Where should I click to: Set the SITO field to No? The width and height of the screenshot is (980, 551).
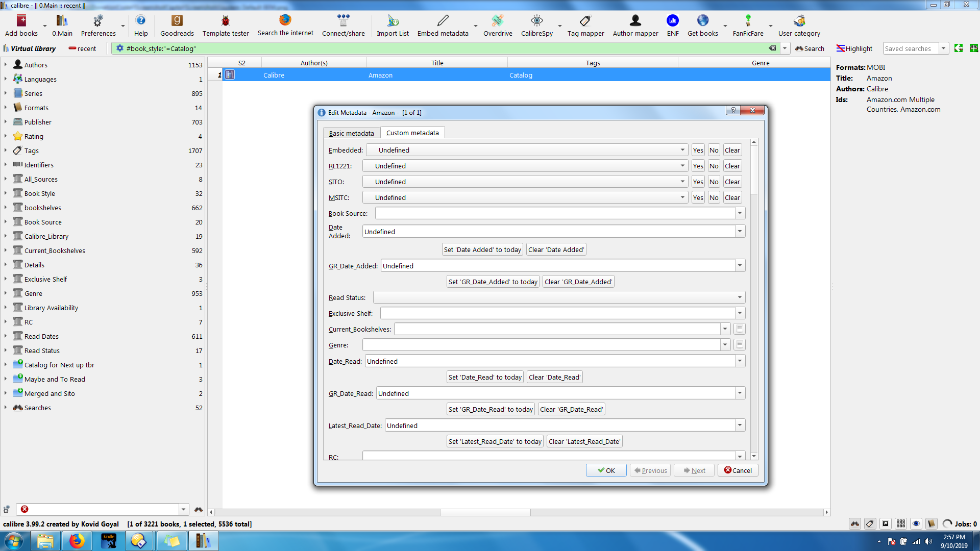coord(714,182)
